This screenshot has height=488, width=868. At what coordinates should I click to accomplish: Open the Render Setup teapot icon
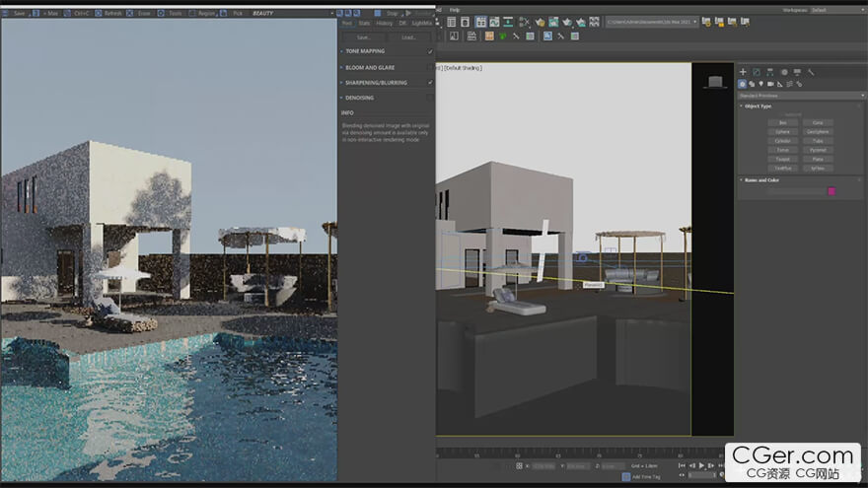pos(540,22)
